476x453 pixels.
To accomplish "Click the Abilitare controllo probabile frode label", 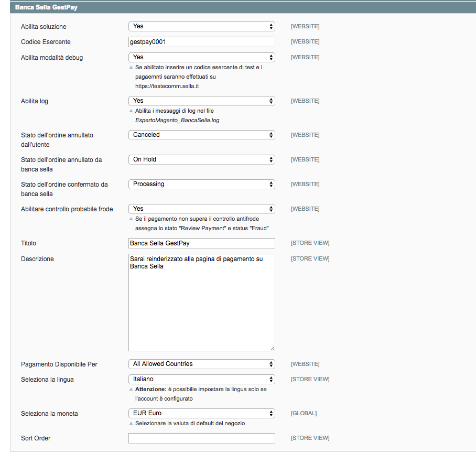I will click(67, 209).
